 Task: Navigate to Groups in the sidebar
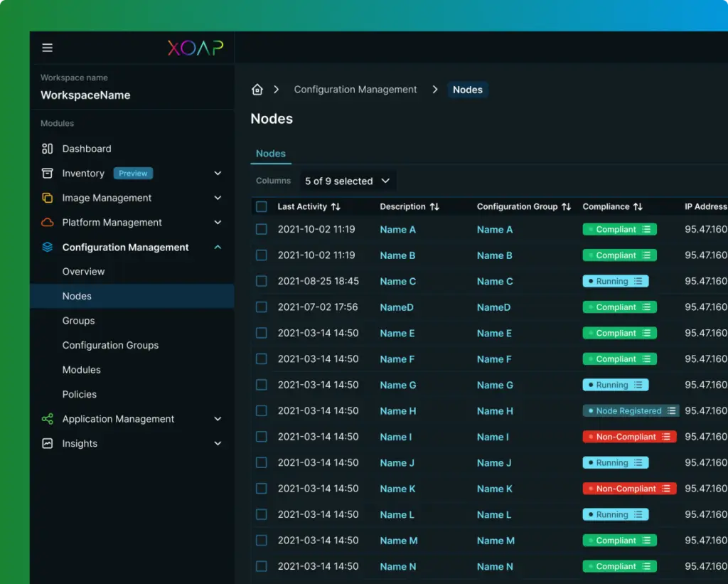point(78,320)
